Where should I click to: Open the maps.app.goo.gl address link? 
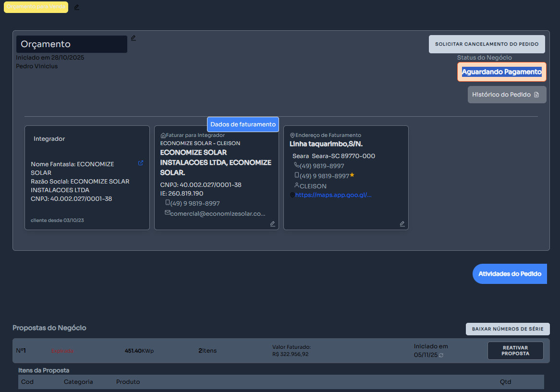pyautogui.click(x=333, y=195)
